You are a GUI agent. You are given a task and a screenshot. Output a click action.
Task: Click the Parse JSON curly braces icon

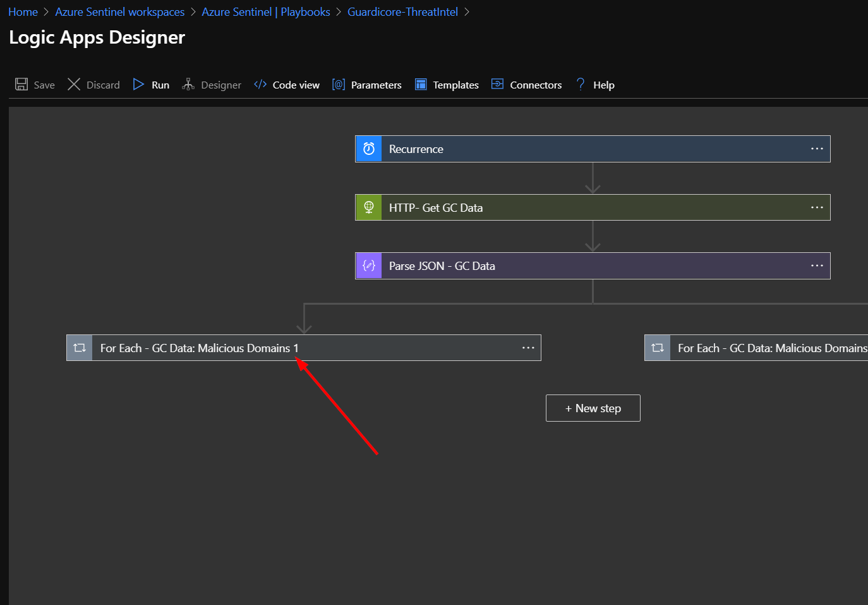click(x=369, y=266)
